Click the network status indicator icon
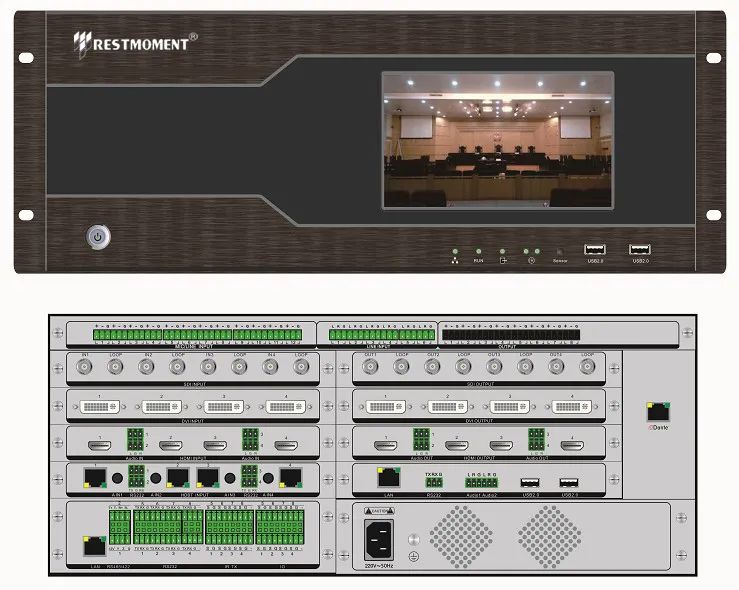 (x=456, y=260)
